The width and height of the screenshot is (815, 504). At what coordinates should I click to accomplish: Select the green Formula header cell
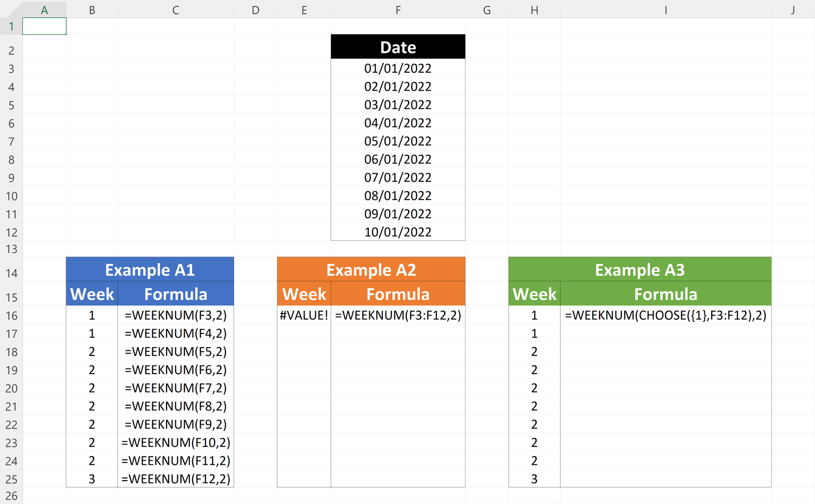665,294
